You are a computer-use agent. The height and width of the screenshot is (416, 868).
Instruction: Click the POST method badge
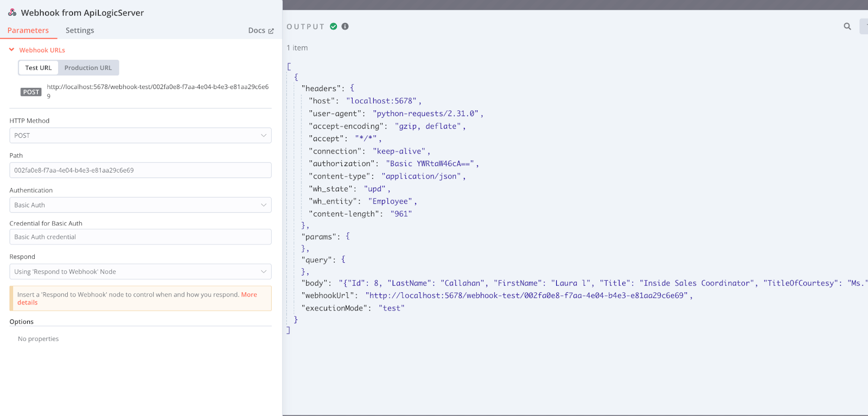pos(31,92)
